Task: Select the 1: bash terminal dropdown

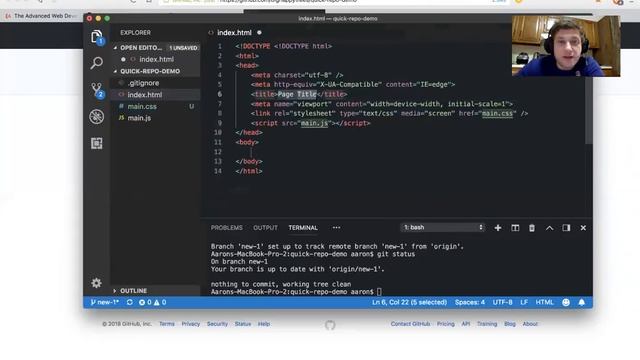Action: pos(443,227)
